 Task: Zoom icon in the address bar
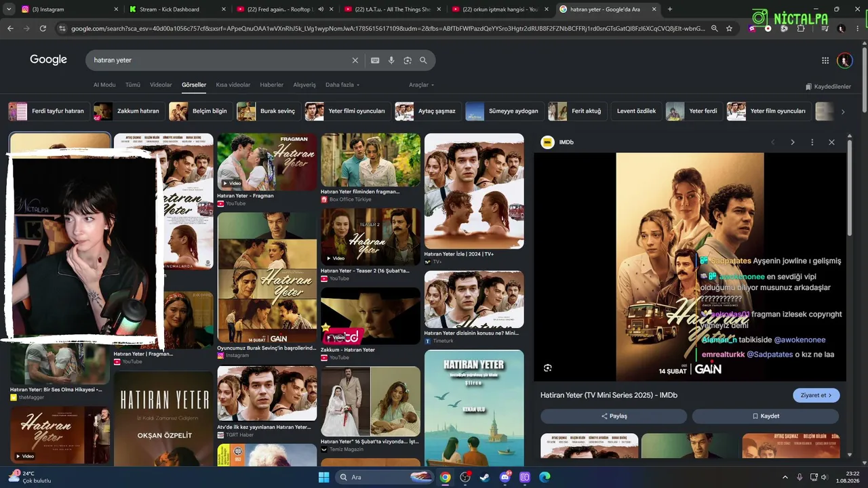tap(714, 28)
